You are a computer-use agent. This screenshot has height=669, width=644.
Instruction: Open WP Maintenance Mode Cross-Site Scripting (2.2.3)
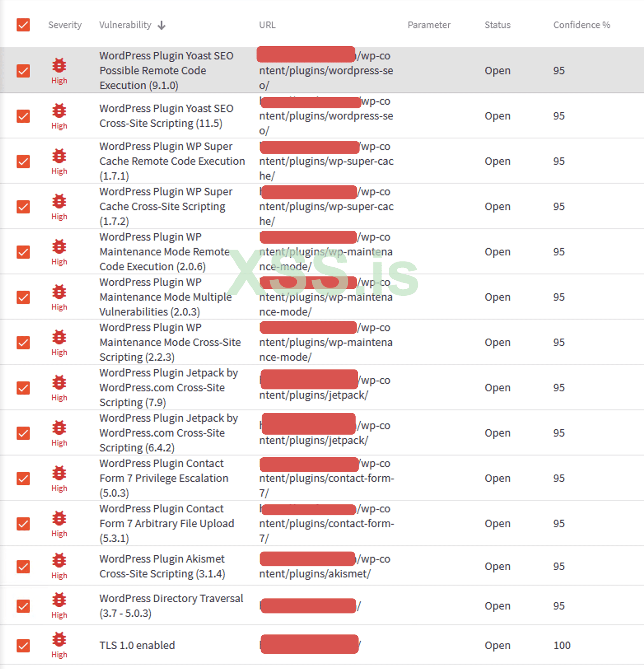coord(170,342)
